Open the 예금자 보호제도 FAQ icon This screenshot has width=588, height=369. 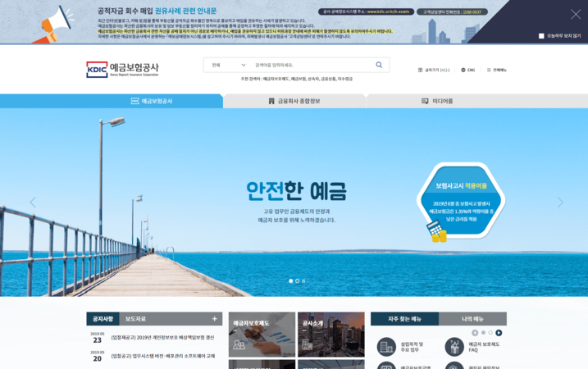point(454,347)
